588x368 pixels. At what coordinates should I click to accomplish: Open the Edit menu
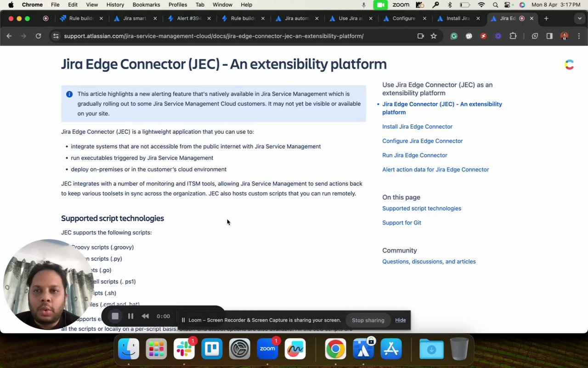(73, 5)
